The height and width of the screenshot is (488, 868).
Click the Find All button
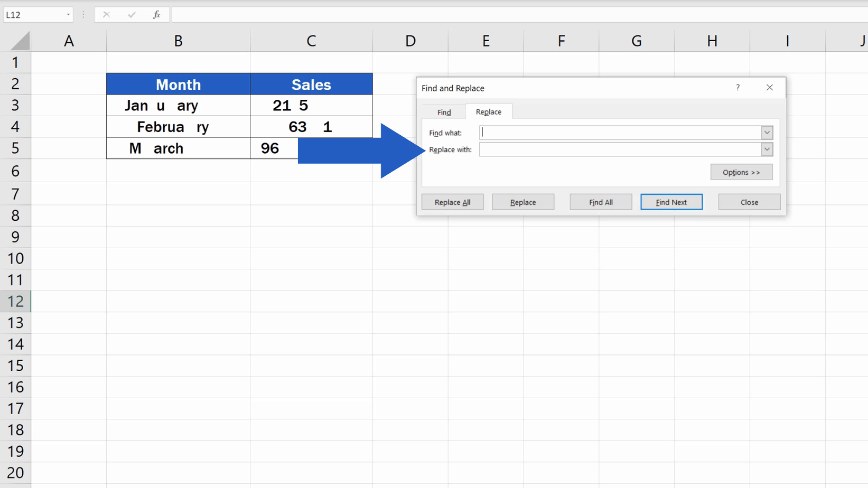pos(601,202)
